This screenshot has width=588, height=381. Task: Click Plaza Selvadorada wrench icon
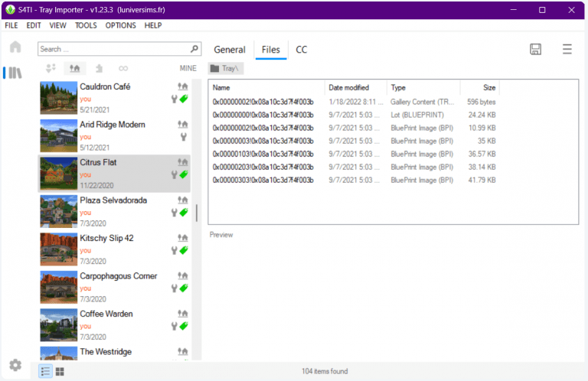click(174, 213)
